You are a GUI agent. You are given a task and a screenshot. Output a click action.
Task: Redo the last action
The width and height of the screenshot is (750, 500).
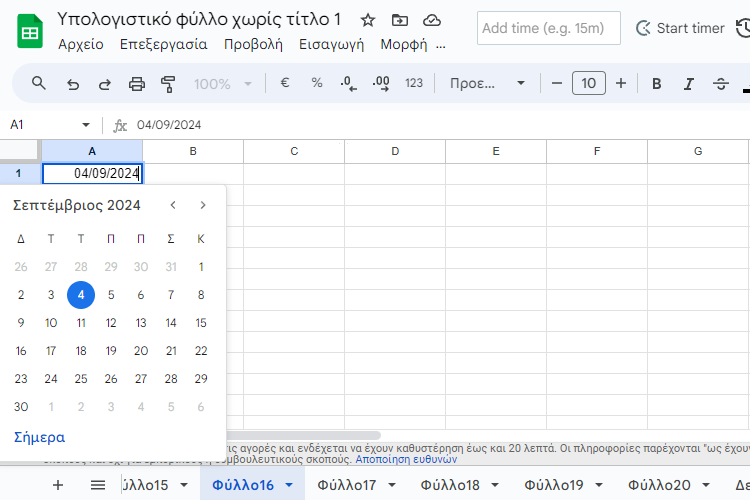(x=105, y=84)
